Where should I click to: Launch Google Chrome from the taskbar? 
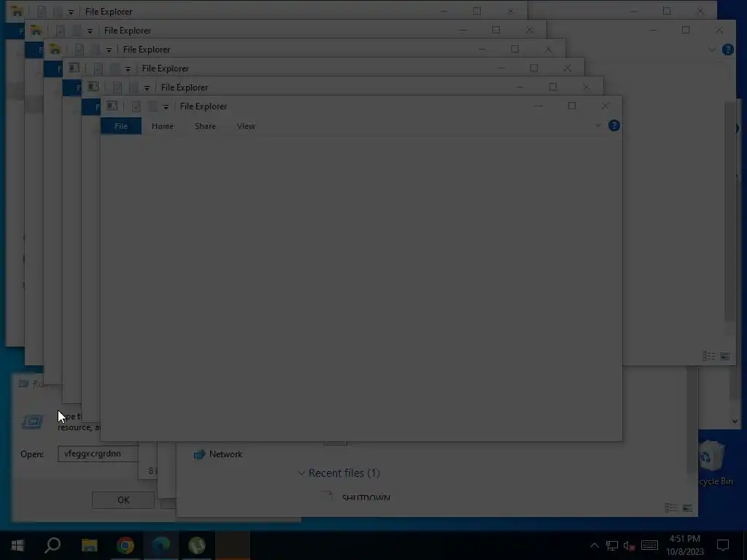pyautogui.click(x=125, y=545)
